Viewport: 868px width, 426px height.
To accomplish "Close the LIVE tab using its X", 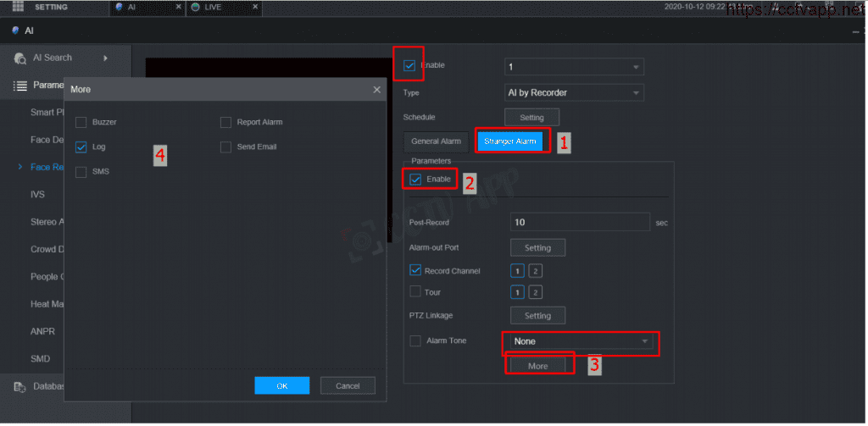I will [x=253, y=7].
